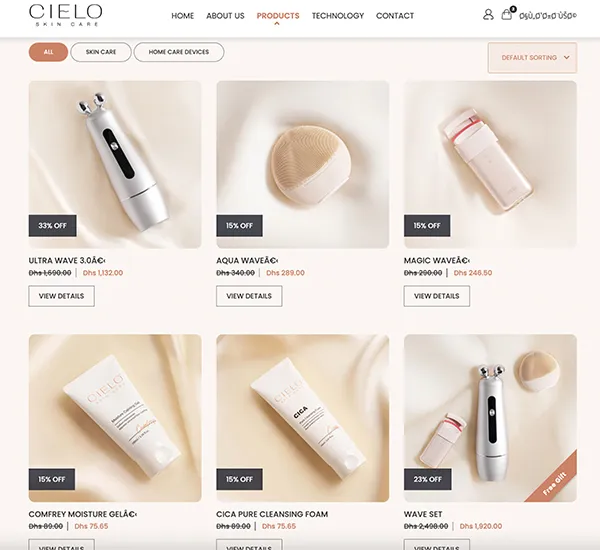The image size is (600, 550).
Task: Open the Cica Pure Cleansing Foam title
Action: pyautogui.click(x=272, y=514)
